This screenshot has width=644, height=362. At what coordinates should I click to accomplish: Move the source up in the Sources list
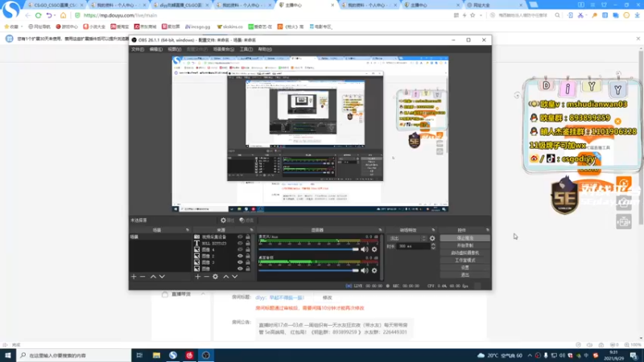[x=225, y=277]
